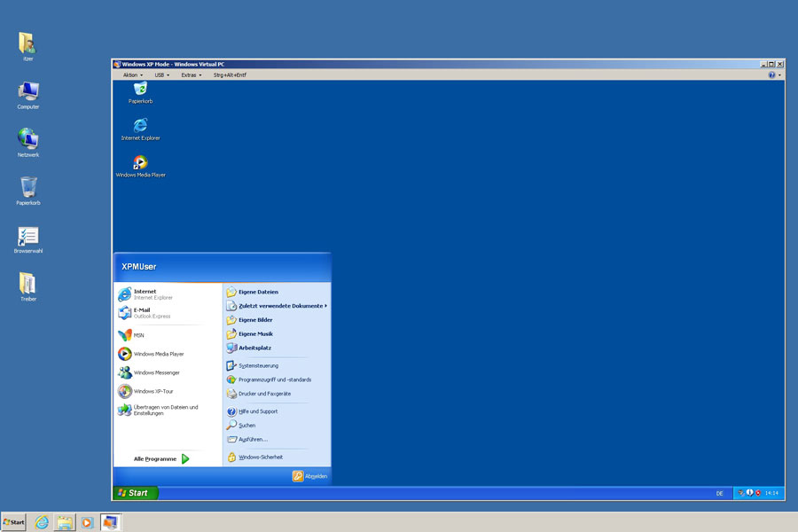798x532 pixels.
Task: Open the file explorer icon in host taskbar
Action: pos(65,522)
